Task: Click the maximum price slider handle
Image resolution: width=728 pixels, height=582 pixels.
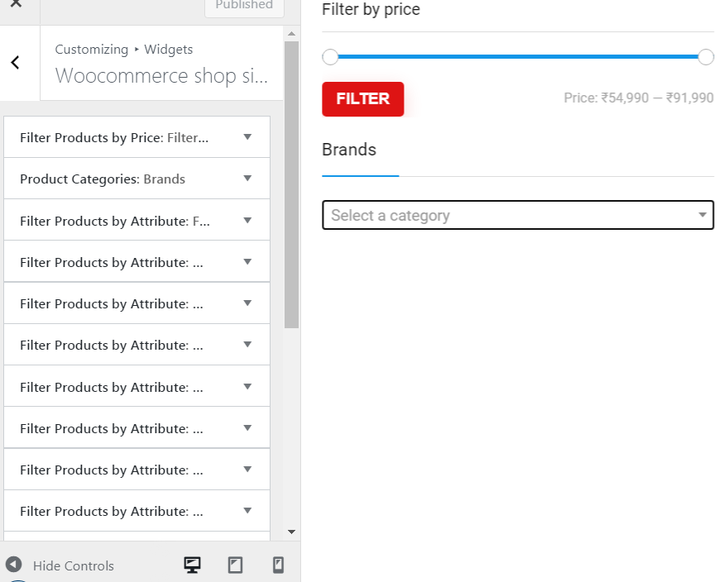Action: [x=706, y=57]
